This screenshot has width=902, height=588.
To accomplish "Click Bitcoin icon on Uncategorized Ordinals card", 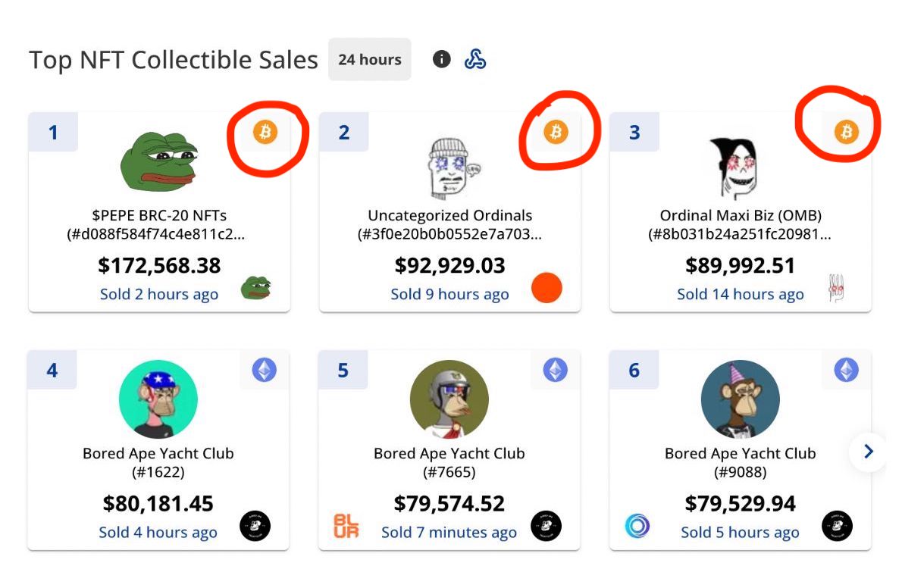I will (x=556, y=133).
